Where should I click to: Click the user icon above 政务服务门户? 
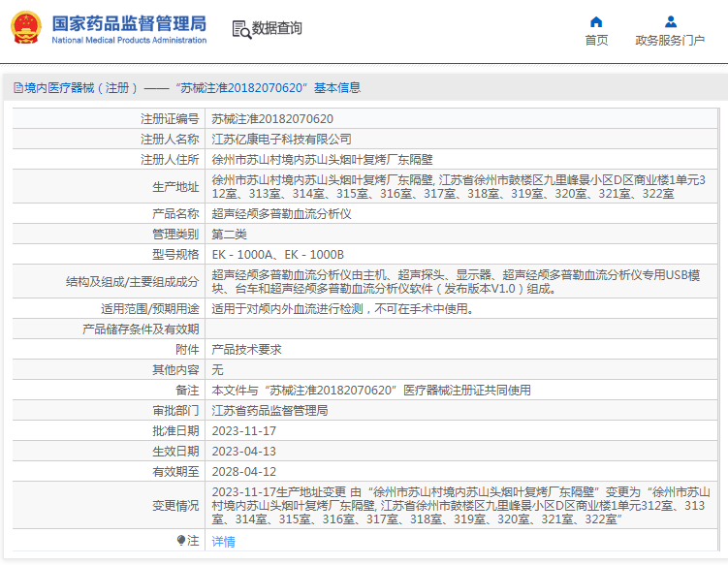point(671,22)
